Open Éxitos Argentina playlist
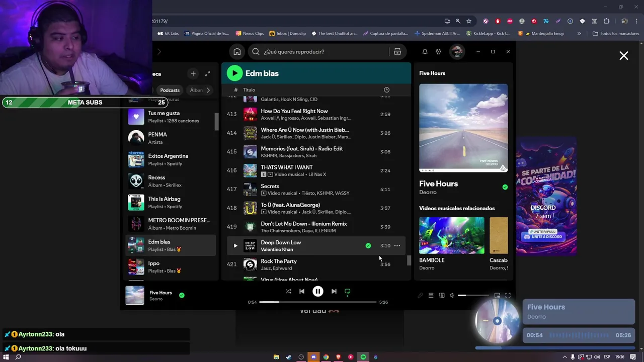This screenshot has width=644, height=362. (x=171, y=160)
